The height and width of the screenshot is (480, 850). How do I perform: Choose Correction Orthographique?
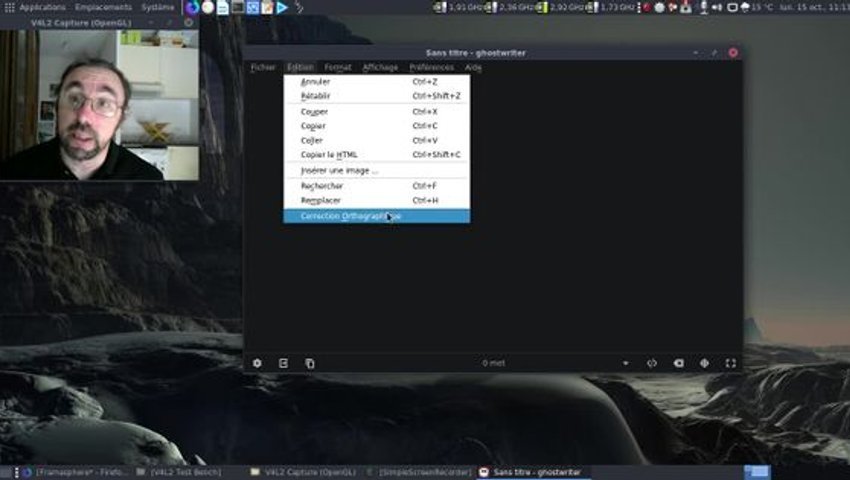tap(377, 216)
